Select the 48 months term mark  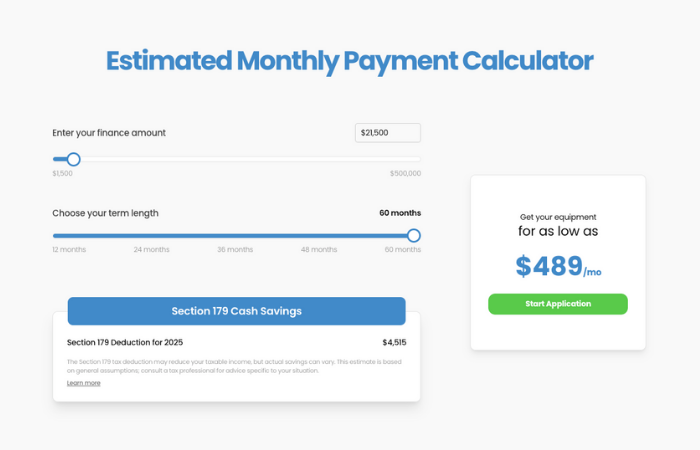(319, 250)
